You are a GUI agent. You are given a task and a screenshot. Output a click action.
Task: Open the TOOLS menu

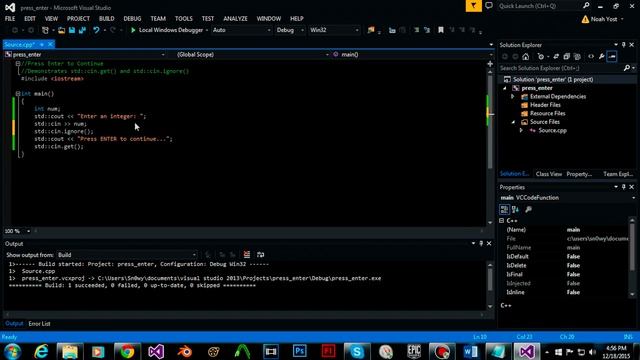[184, 19]
